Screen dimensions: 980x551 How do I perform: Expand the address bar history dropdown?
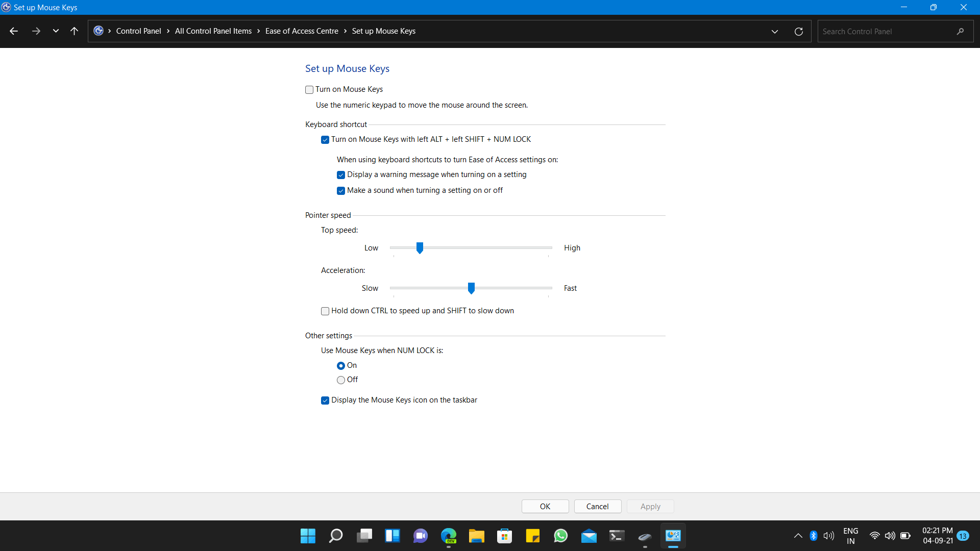[775, 32]
